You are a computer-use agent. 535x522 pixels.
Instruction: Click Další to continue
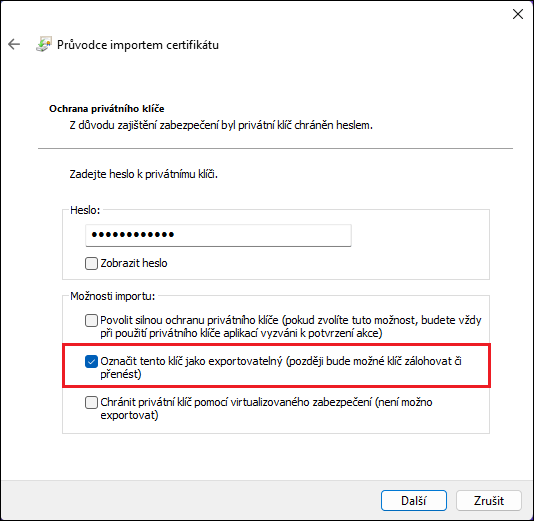coord(414,501)
